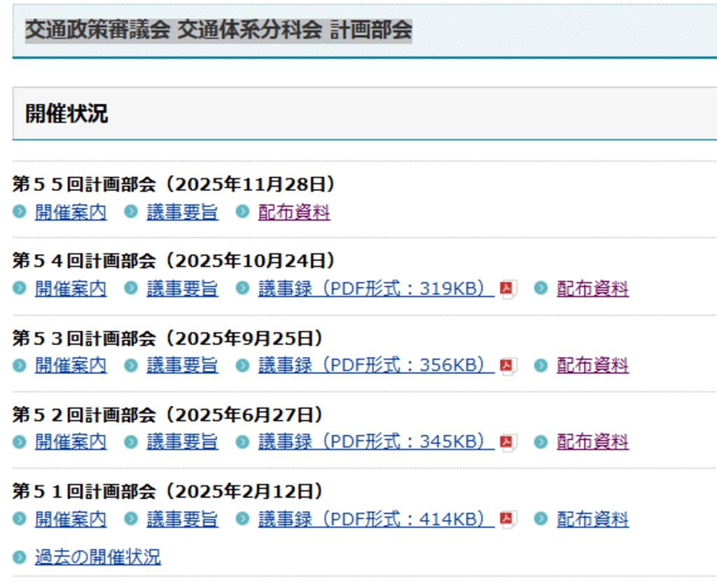Download 議事録 PDF 414KB for 51st meeting

coord(376,519)
